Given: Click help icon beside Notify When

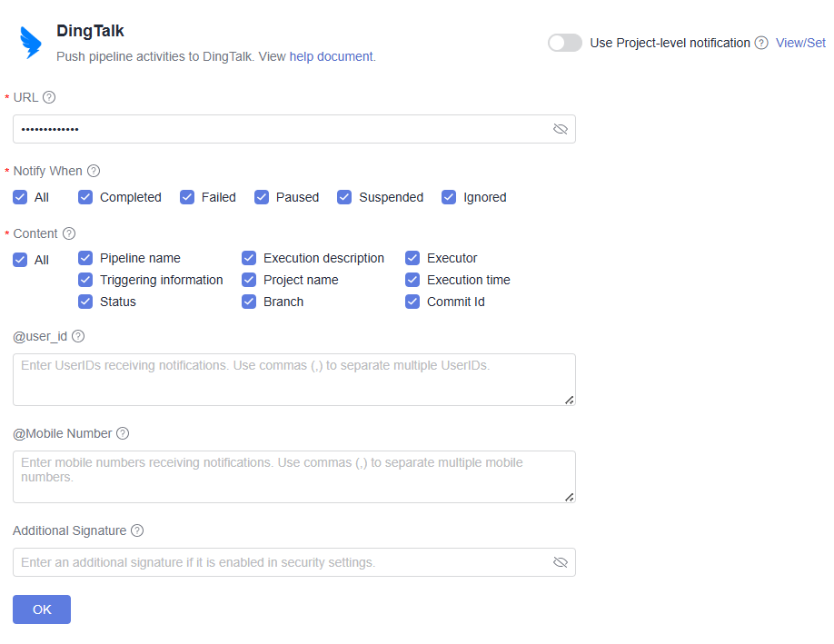Looking at the screenshot, I should click(94, 171).
